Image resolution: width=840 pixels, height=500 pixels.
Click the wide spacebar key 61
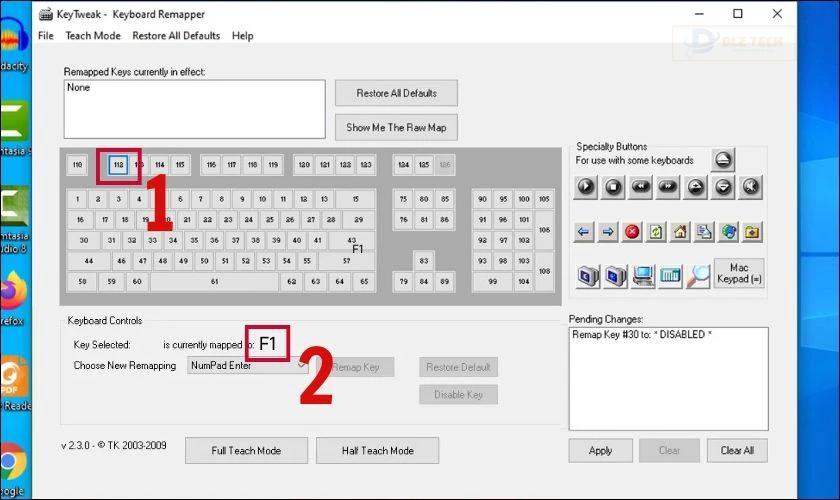coord(214,282)
